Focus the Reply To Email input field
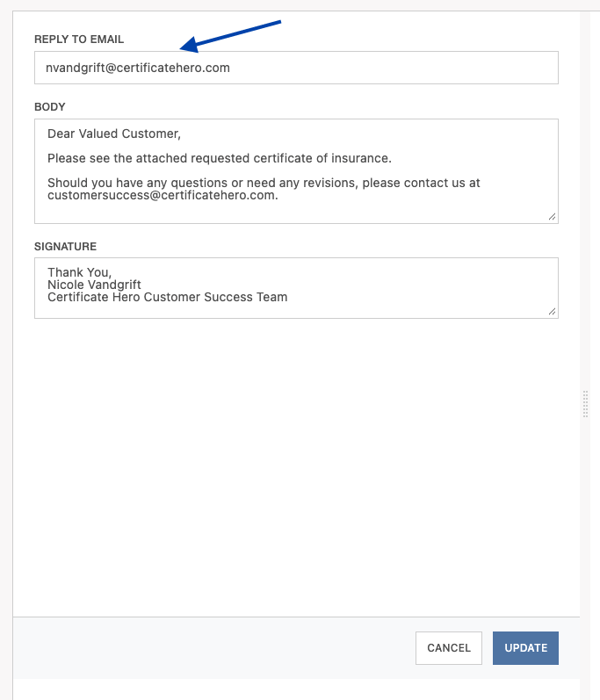The width and height of the screenshot is (600, 700). pyautogui.click(x=296, y=67)
